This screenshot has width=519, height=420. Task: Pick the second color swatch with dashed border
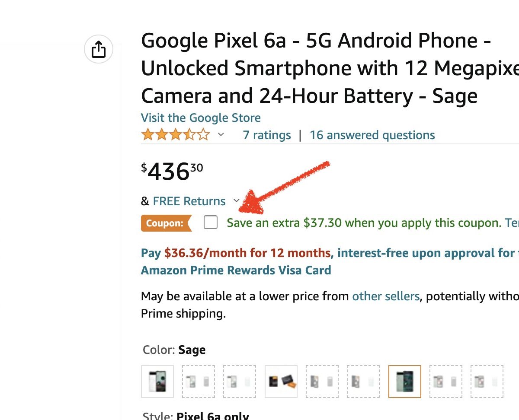(199, 382)
